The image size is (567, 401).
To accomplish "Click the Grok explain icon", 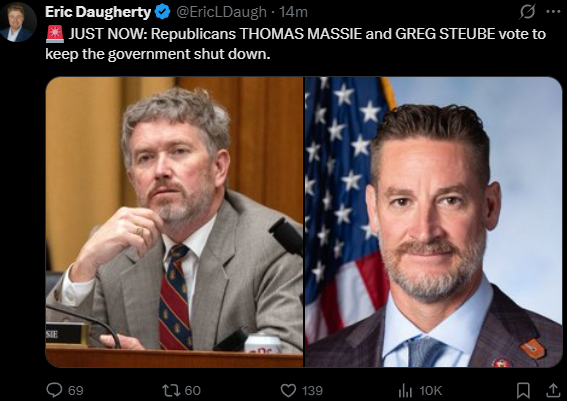I will click(x=527, y=12).
